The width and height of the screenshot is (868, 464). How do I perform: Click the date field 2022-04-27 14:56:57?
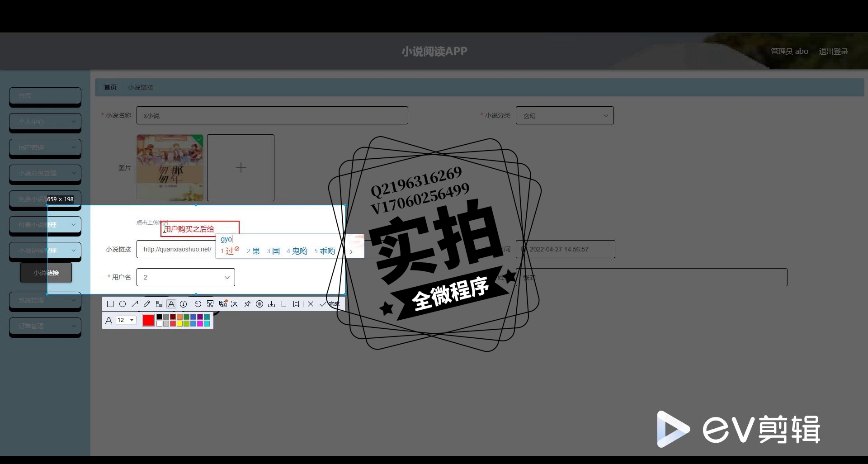(x=565, y=249)
